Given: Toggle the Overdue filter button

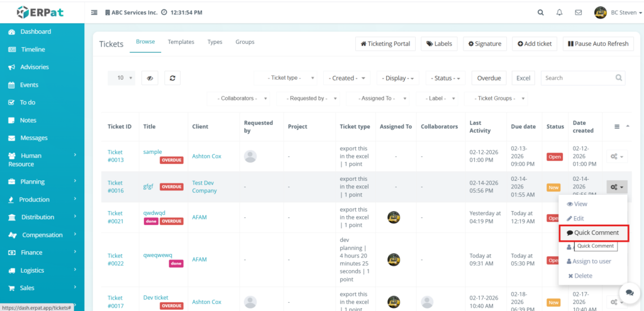Looking at the screenshot, I should [489, 78].
